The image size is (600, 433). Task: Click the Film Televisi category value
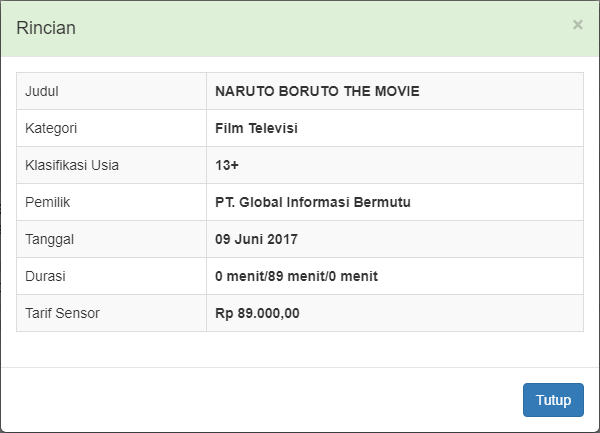[256, 128]
